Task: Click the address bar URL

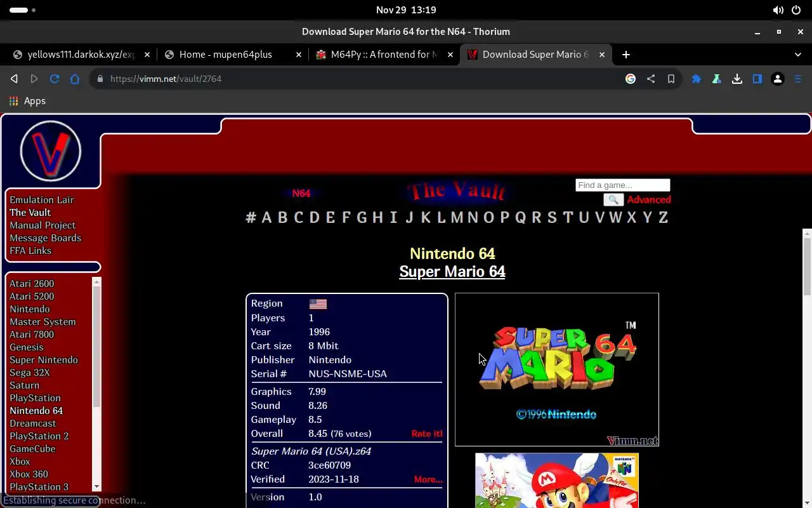Action: (x=166, y=79)
